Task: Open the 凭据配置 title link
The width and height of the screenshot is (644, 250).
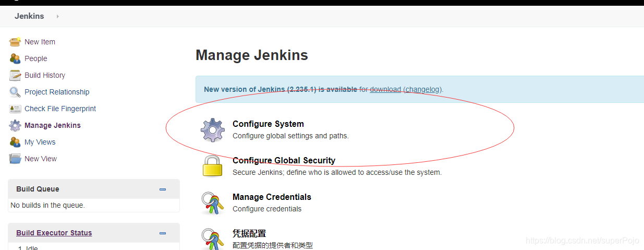Action: pos(249,233)
